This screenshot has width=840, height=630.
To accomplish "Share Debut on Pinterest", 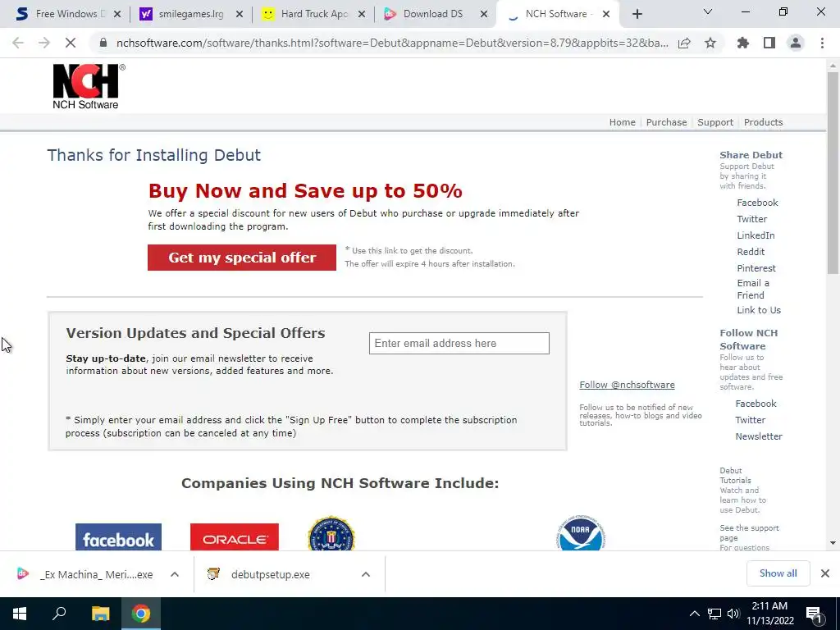I will [x=756, y=268].
